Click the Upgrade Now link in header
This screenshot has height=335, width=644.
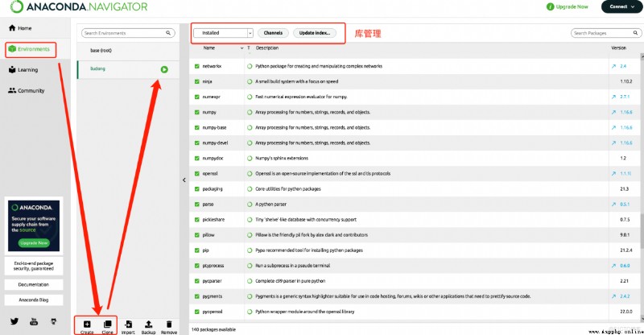568,6
